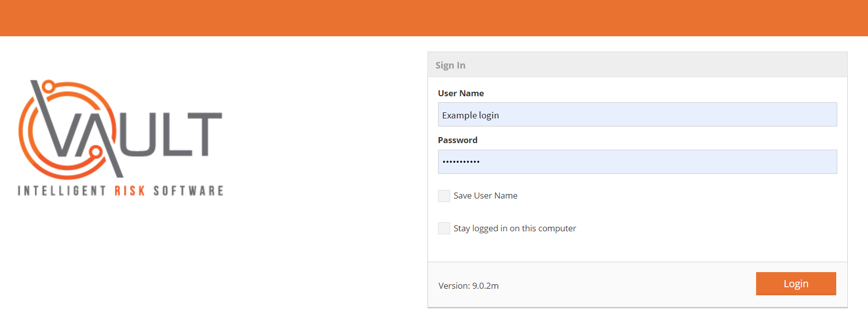Enable the Save User Name checkbox
Screen dimensions: 868x321
[x=444, y=196]
